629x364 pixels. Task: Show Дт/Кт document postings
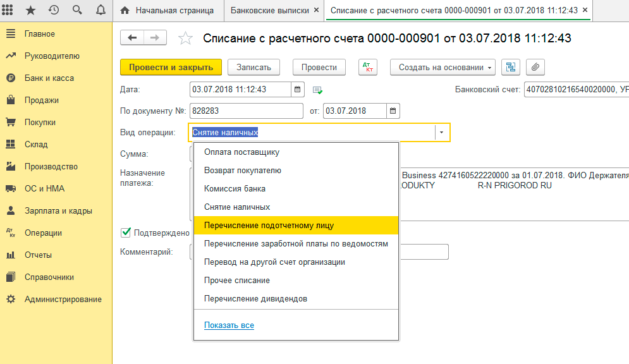click(367, 68)
